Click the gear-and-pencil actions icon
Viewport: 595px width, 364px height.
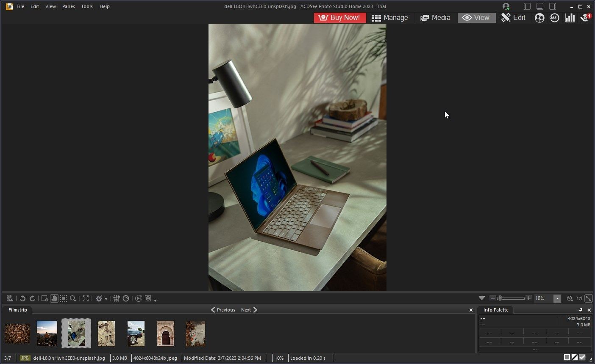99,298
